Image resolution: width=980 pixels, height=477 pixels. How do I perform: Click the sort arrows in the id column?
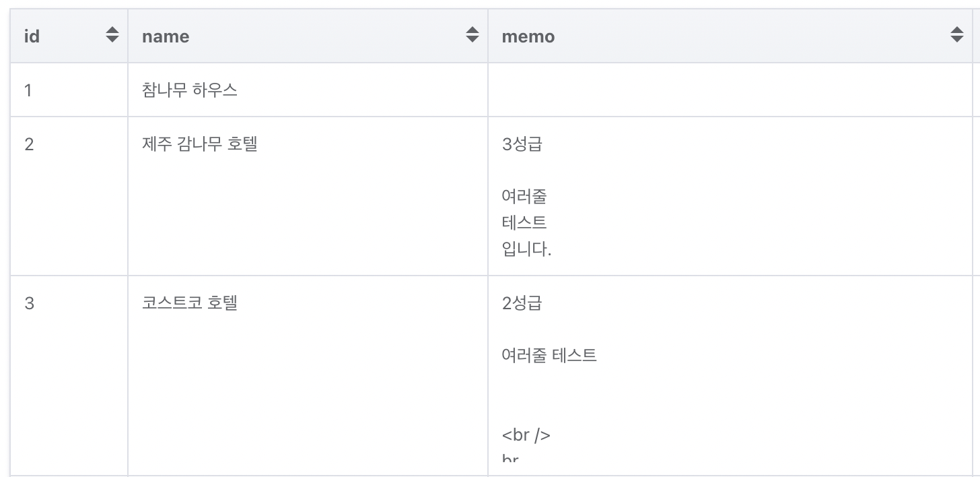[112, 35]
